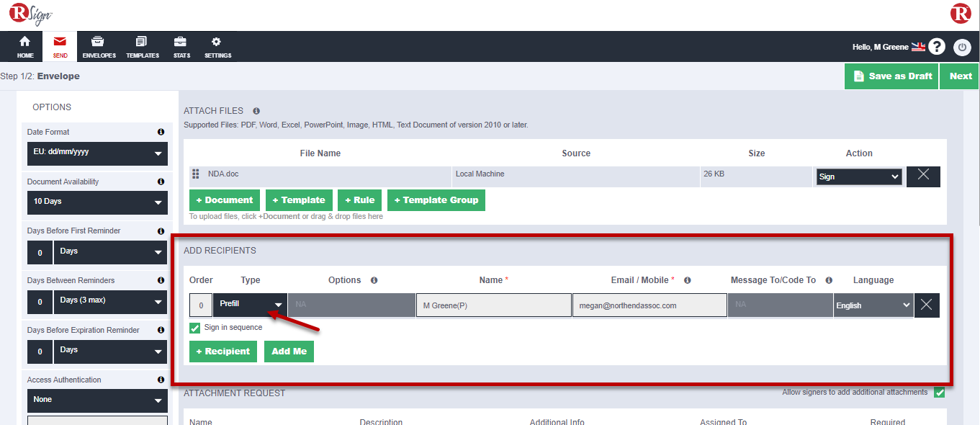This screenshot has width=980, height=425.
Task: Click the UK flag language icon
Action: click(918, 47)
